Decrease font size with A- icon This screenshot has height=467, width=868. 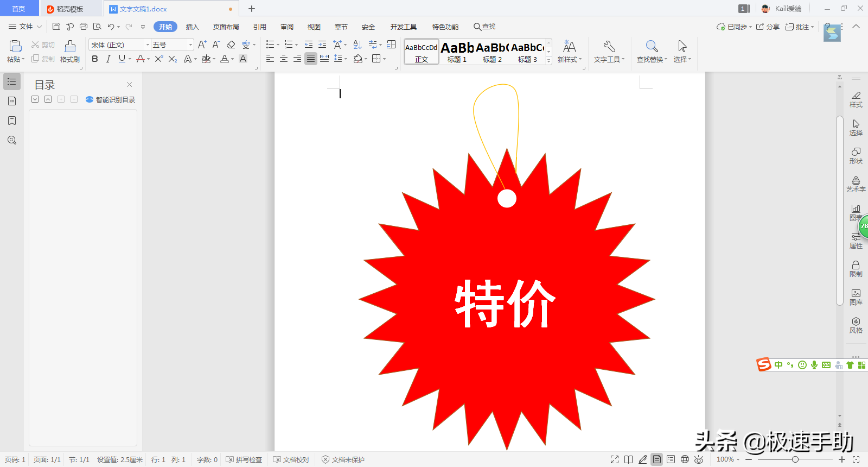tap(216, 45)
